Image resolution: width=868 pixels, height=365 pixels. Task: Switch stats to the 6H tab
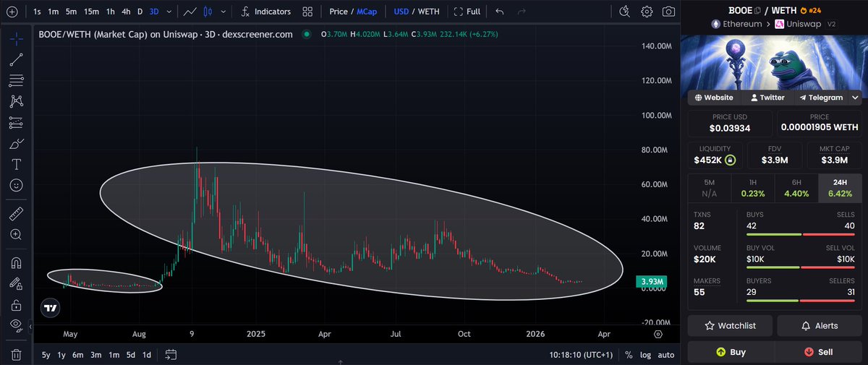coord(796,188)
